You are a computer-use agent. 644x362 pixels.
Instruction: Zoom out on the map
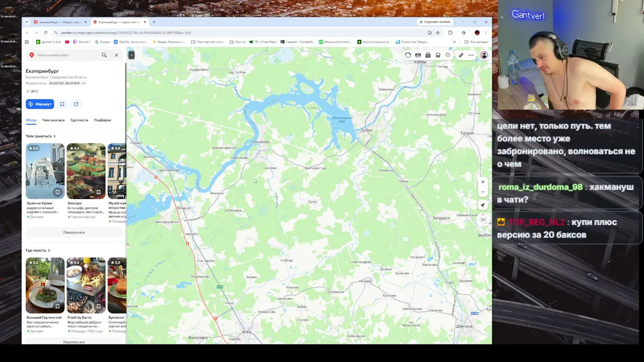click(483, 192)
